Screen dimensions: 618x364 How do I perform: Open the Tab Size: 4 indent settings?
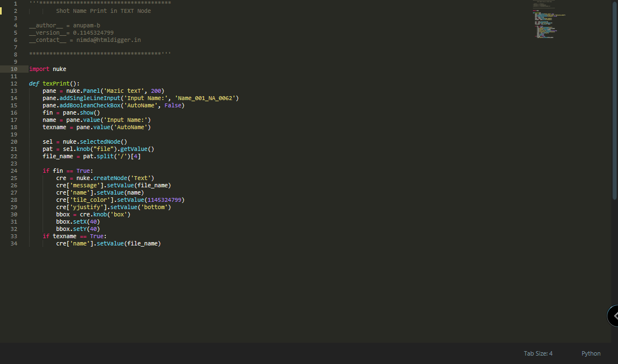[x=537, y=353]
